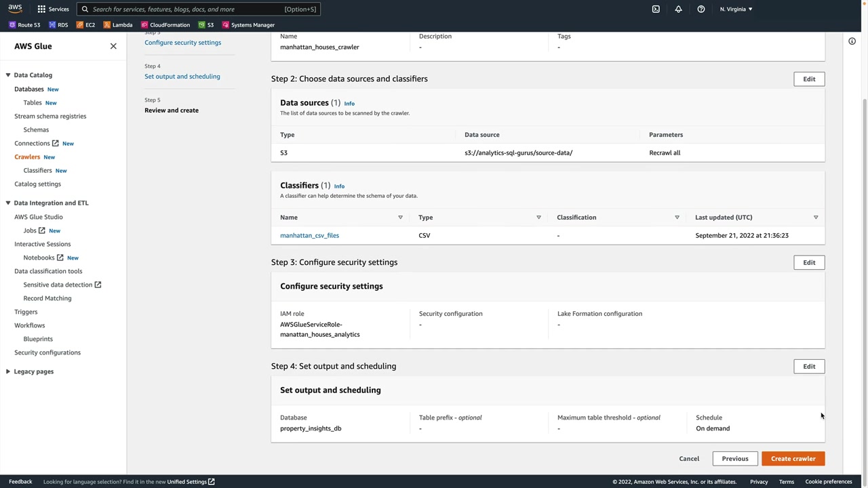Open the Lambda bookmark shortcut
Image resolution: width=868 pixels, height=488 pixels.
point(118,25)
